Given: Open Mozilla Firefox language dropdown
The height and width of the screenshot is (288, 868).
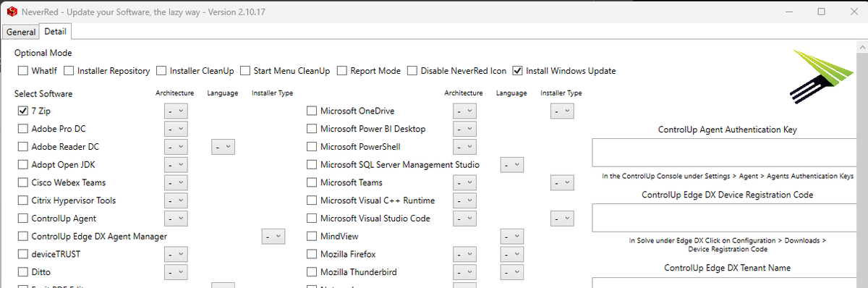Looking at the screenshot, I should 512,255.
